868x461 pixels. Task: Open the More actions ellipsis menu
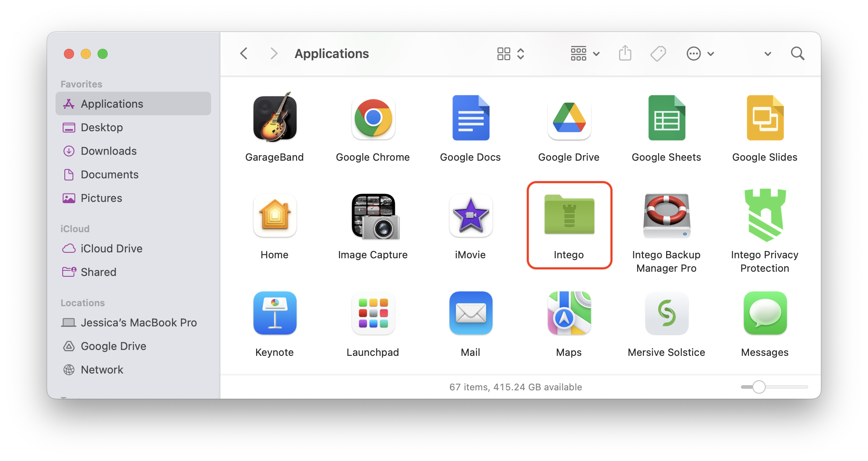coord(700,54)
